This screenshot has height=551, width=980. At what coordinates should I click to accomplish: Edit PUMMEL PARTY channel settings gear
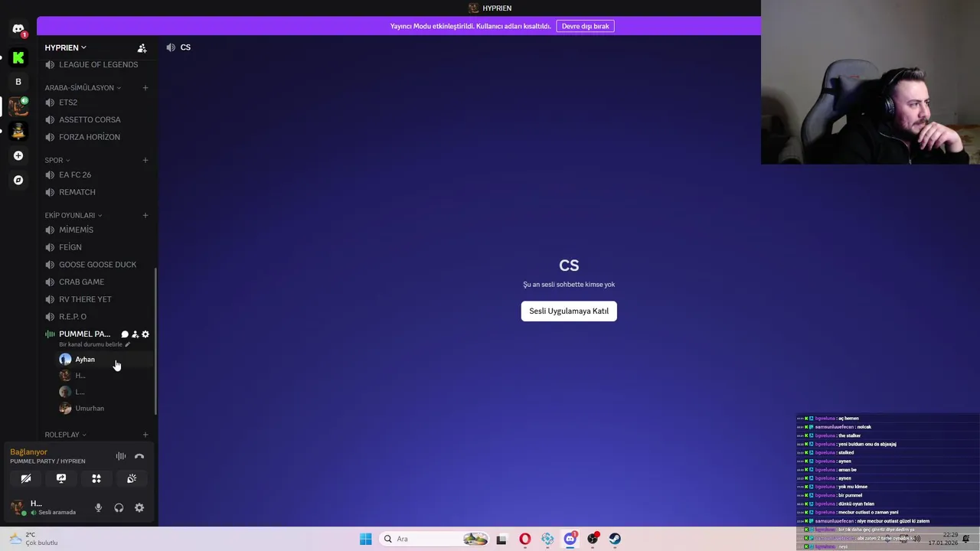click(x=145, y=334)
